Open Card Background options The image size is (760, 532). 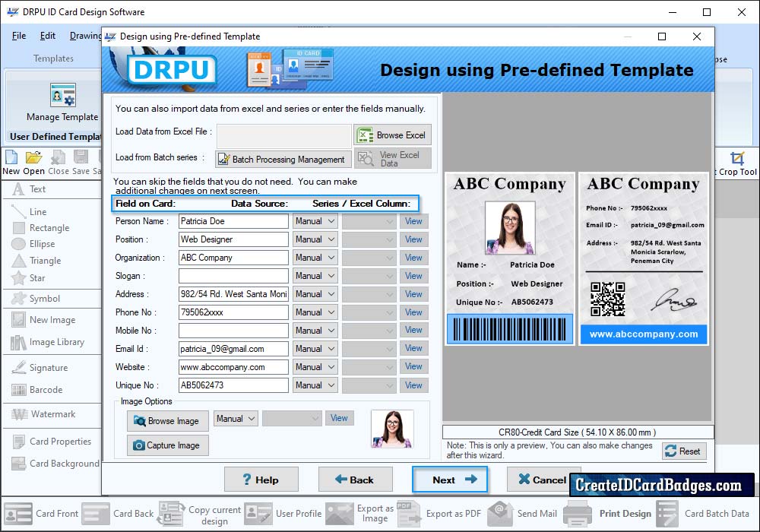pyautogui.click(x=55, y=464)
